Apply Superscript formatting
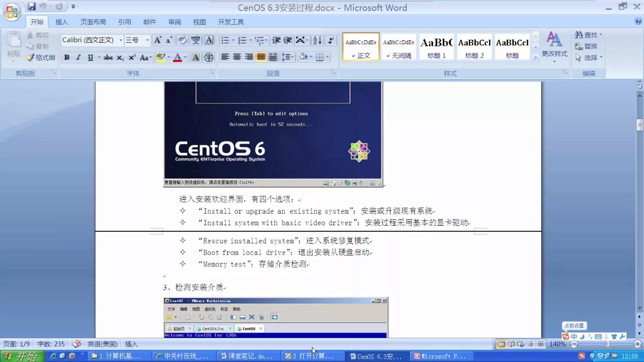The width and height of the screenshot is (644, 362). coord(132,57)
